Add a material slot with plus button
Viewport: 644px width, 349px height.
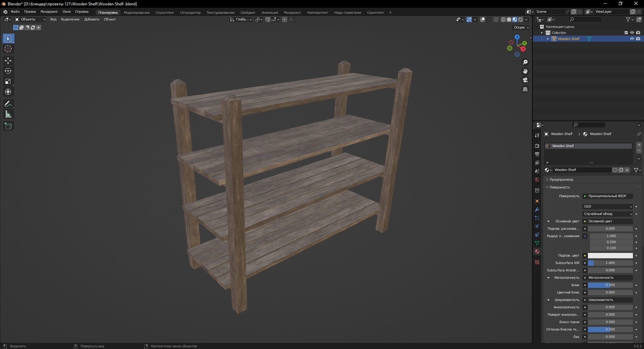(639, 145)
